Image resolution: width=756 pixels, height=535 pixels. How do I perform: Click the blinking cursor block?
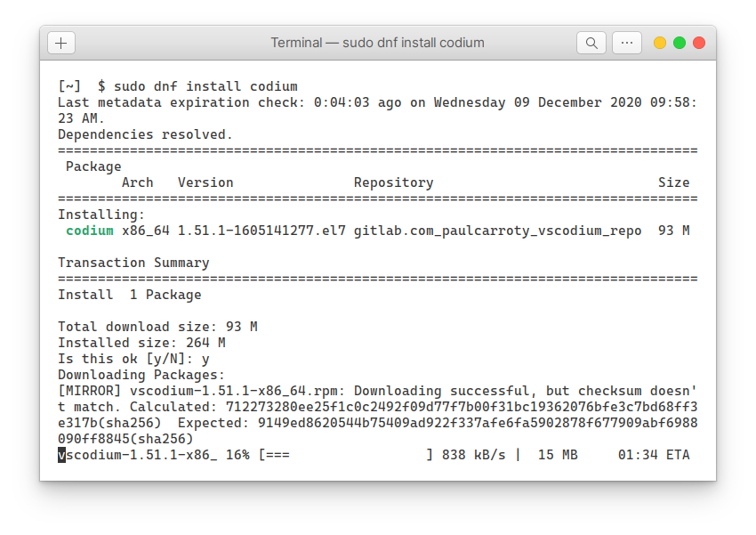tap(61, 454)
